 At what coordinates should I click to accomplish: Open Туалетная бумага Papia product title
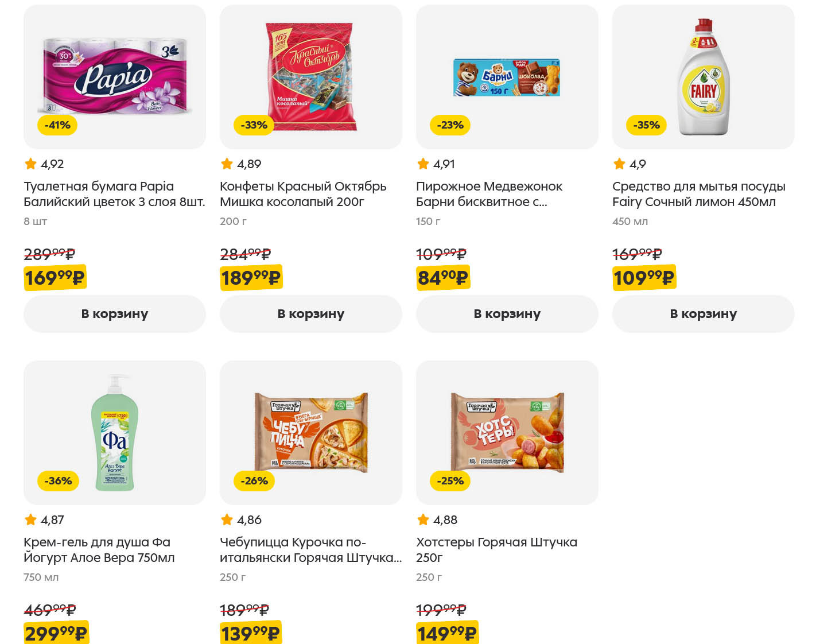tap(114, 194)
